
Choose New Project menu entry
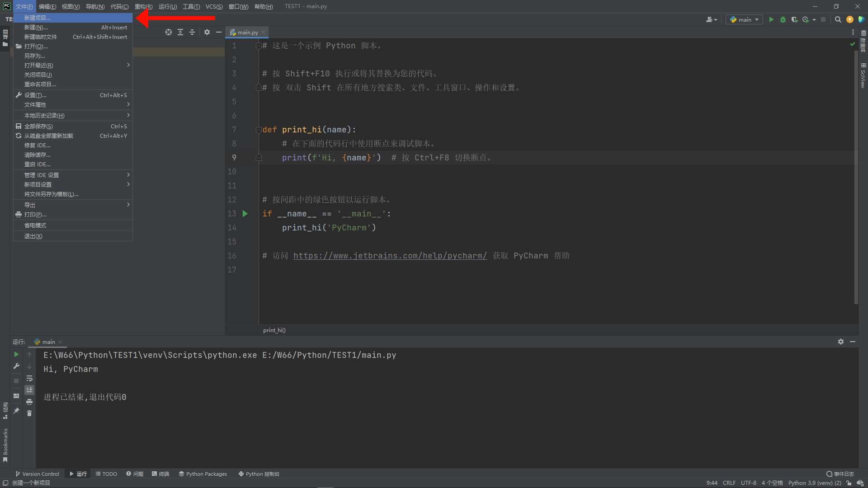pyautogui.click(x=73, y=18)
